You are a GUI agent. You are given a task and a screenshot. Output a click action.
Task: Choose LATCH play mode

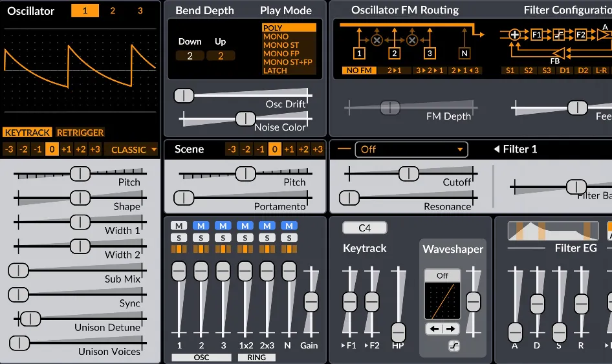tap(289, 70)
